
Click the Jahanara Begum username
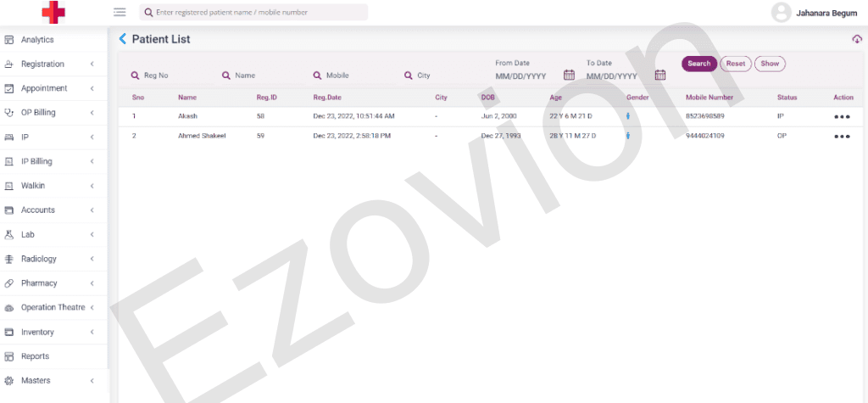(x=826, y=14)
